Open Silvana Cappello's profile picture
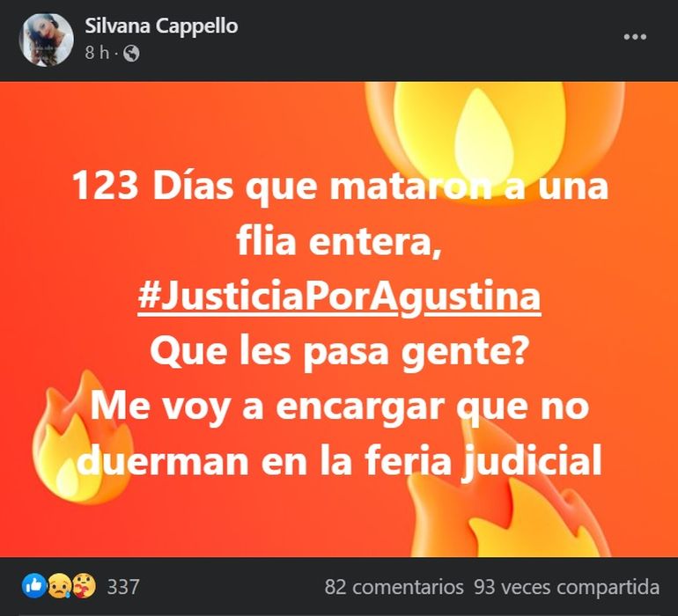This screenshot has height=616, width=678. tap(47, 40)
